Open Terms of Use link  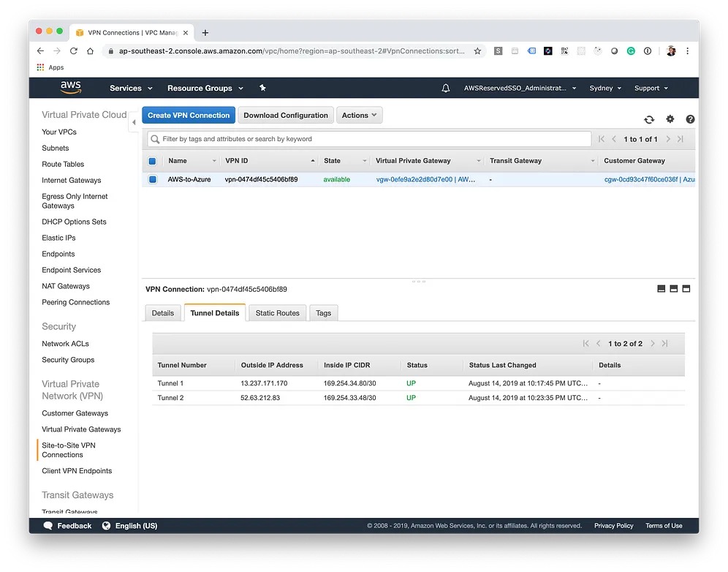pos(664,525)
